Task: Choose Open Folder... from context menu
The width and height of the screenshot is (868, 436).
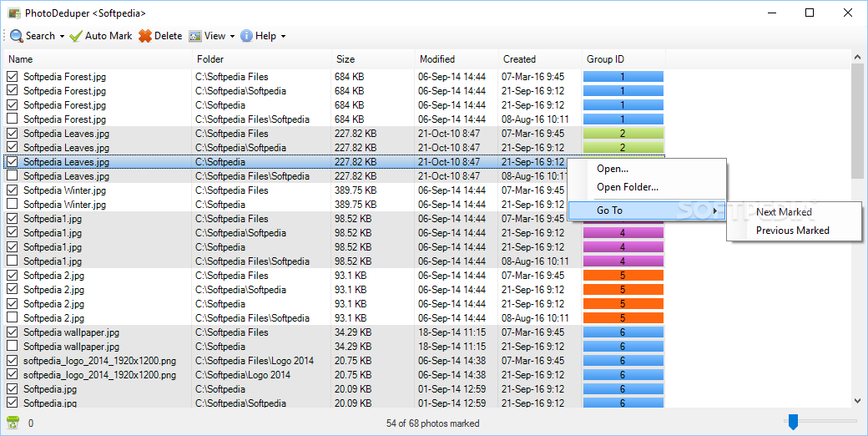Action: click(627, 187)
